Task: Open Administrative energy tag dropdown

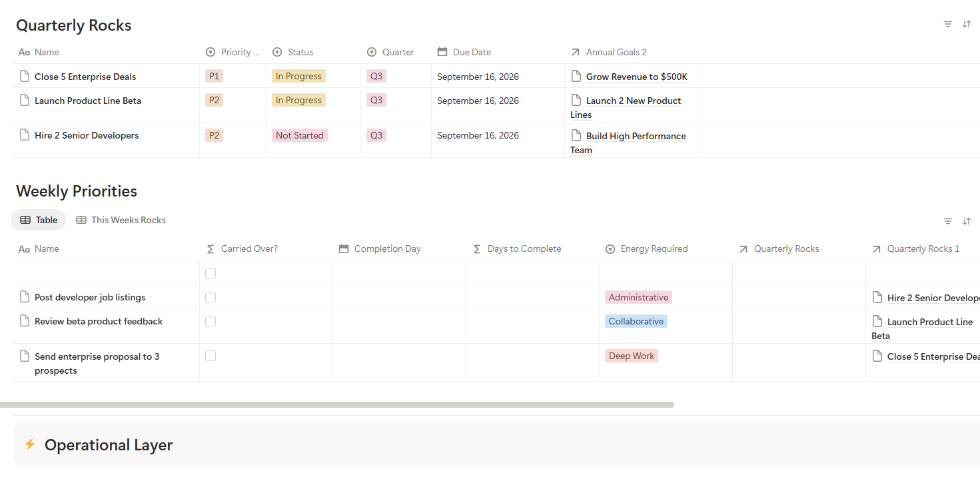Action: coord(638,297)
